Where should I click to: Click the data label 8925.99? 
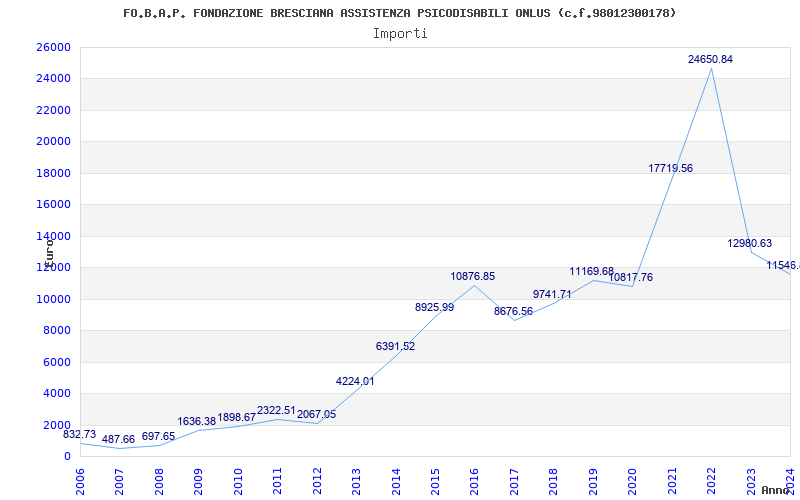coord(434,308)
